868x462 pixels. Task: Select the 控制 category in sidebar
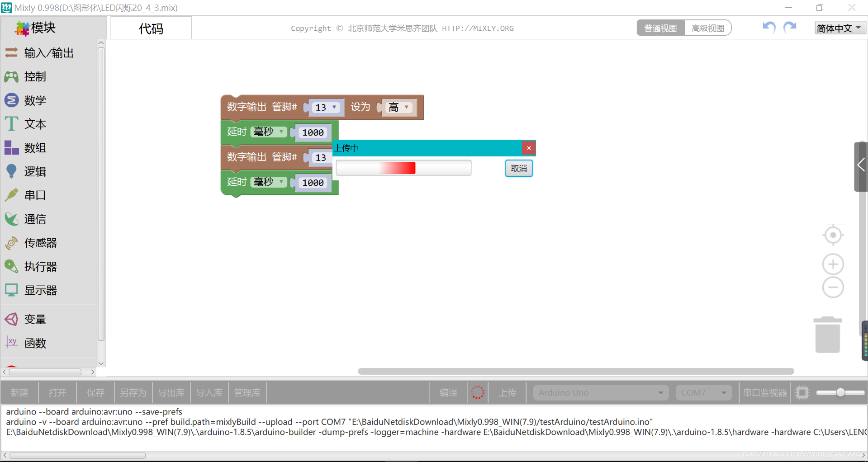(35, 77)
